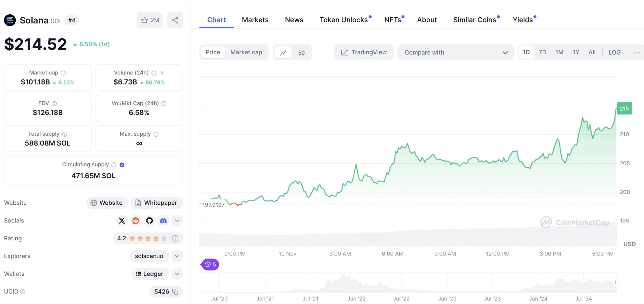The height and width of the screenshot is (304, 644).
Task: Open the Rating info icon
Action: [x=175, y=238]
